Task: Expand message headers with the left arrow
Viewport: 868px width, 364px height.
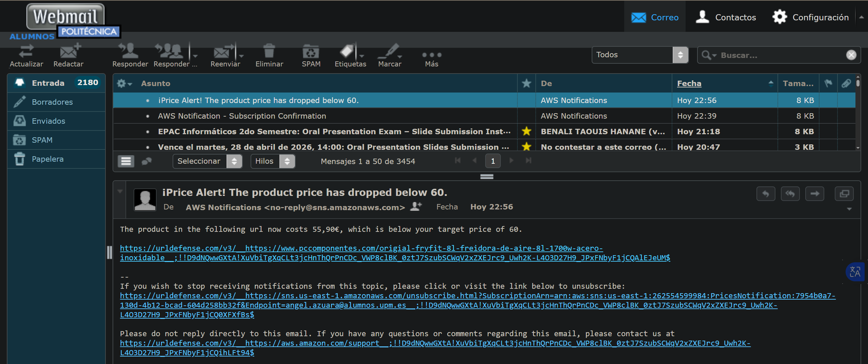Action: 120,191
